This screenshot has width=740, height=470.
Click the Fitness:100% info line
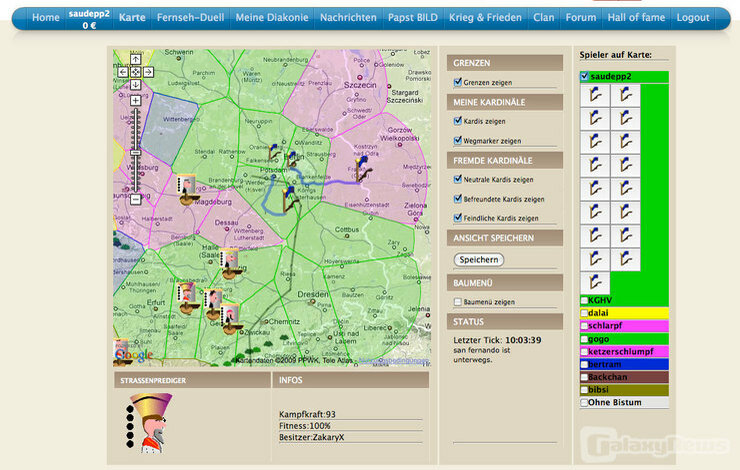point(304,426)
